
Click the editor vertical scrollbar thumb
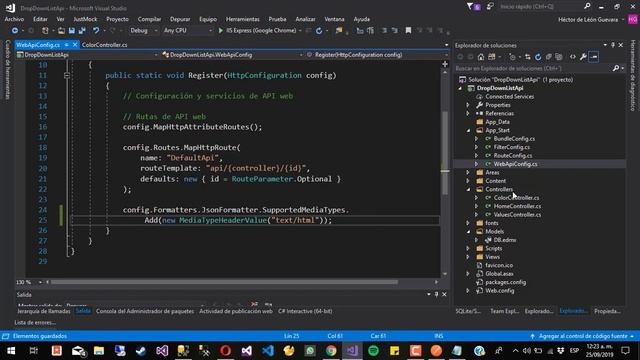(445, 153)
